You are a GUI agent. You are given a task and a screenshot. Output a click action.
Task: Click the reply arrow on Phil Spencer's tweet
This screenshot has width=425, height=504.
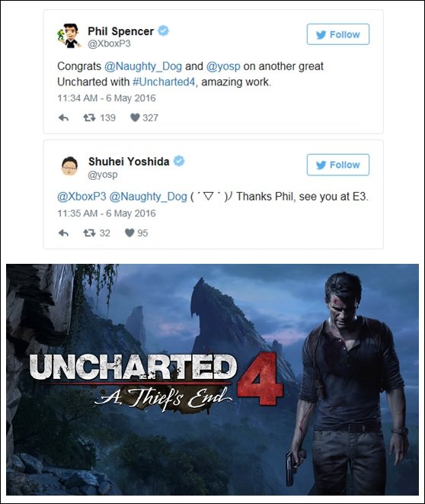coord(63,118)
